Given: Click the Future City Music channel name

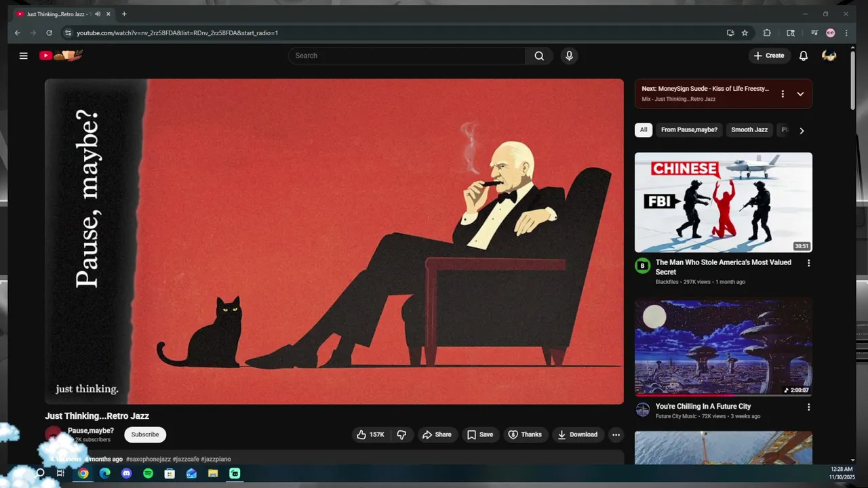Looking at the screenshot, I should click(x=675, y=416).
